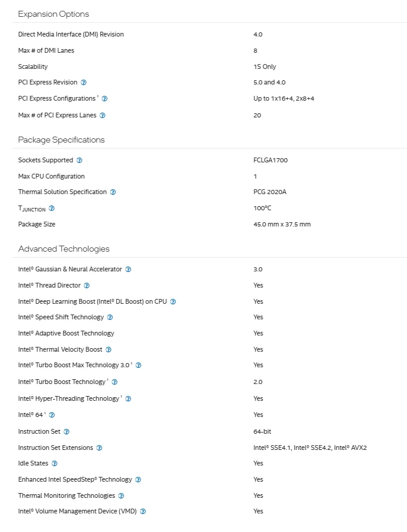Open PCI Express Configurations info tooltip icon
The image size is (407, 532).
[x=104, y=98]
